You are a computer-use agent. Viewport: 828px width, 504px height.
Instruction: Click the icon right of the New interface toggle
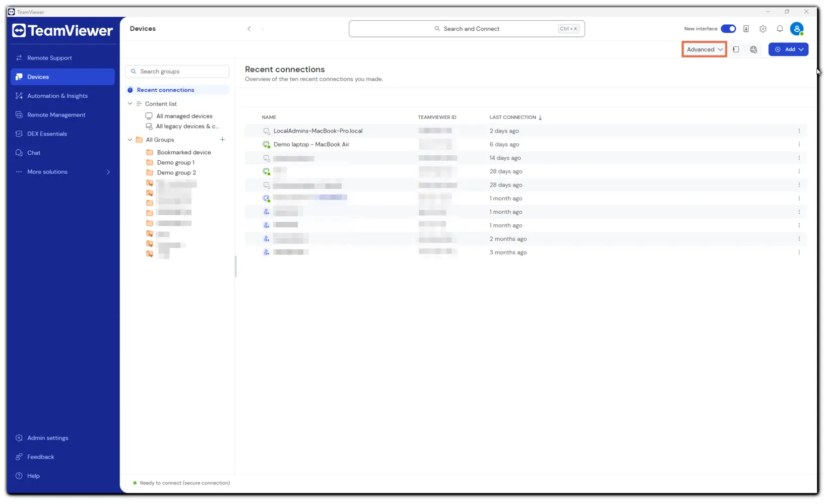coord(746,29)
